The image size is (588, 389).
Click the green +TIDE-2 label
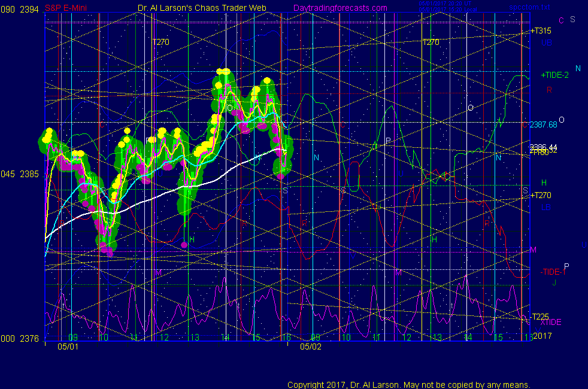click(x=554, y=75)
